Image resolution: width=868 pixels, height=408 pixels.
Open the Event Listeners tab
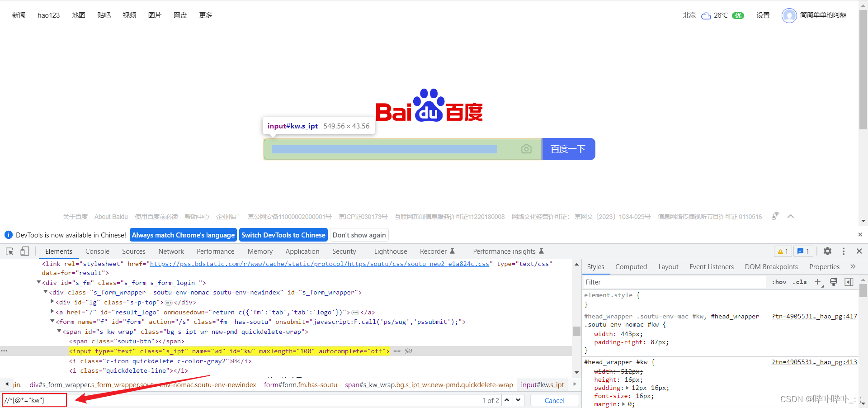[712, 267]
